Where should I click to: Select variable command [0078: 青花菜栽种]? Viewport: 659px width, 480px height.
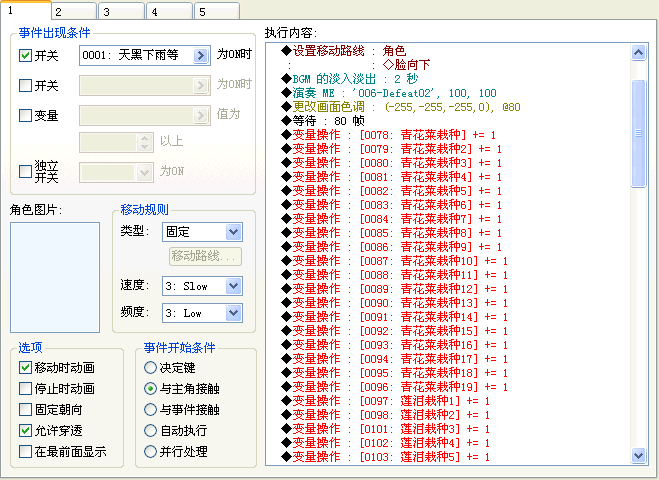point(389,135)
